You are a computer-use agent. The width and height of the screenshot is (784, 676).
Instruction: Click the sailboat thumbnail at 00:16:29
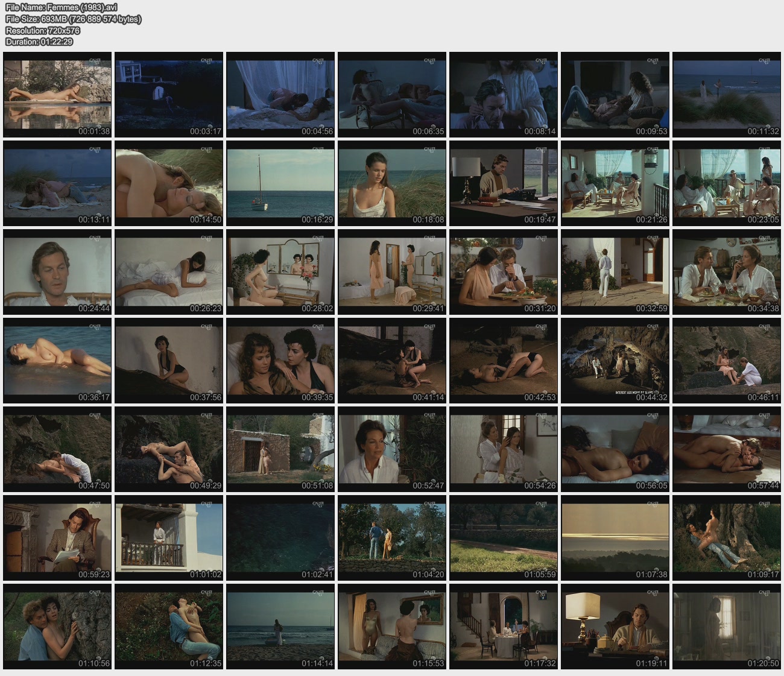(x=280, y=183)
